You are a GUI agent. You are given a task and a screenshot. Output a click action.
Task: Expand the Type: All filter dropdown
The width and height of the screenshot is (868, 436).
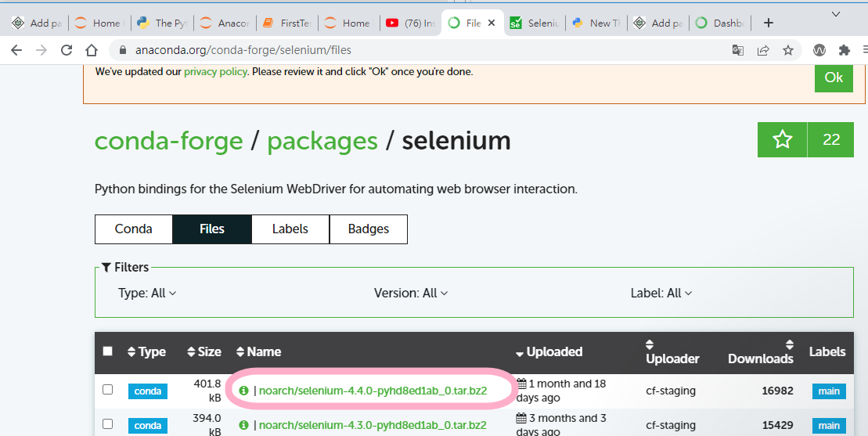[147, 293]
